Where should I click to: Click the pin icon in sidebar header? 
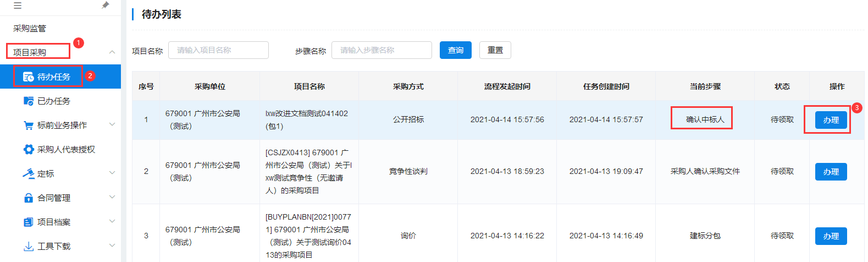coord(106,5)
